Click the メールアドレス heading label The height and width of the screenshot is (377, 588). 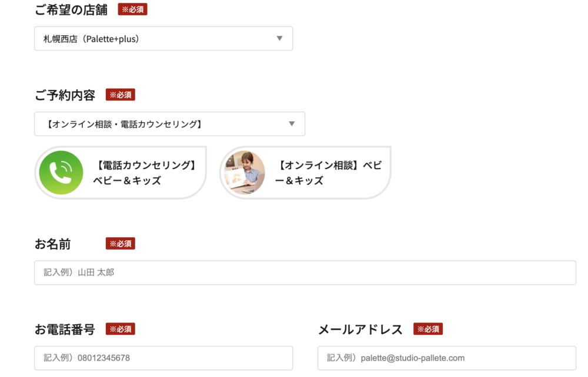[360, 329]
